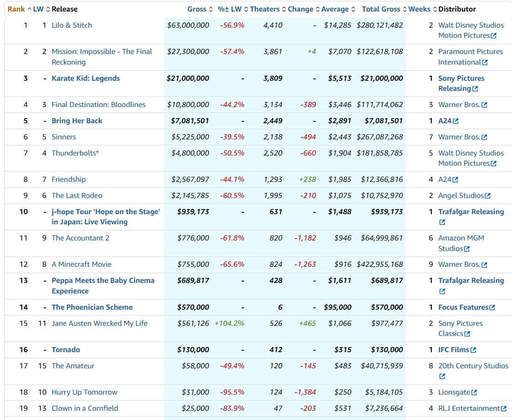
Task: Click external link icon beside Focus Features
Action: pos(492,308)
